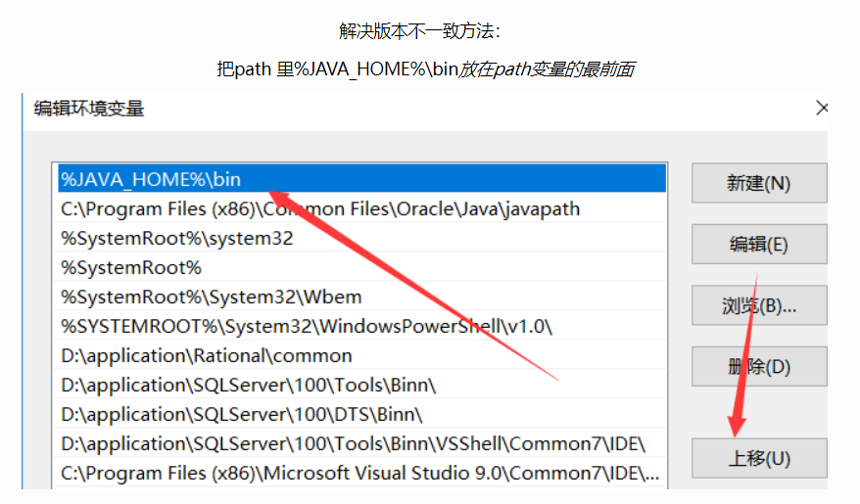Select the SQLServer\100\DTS\Binn\ entry
The height and width of the screenshot is (504, 860).
[361, 414]
